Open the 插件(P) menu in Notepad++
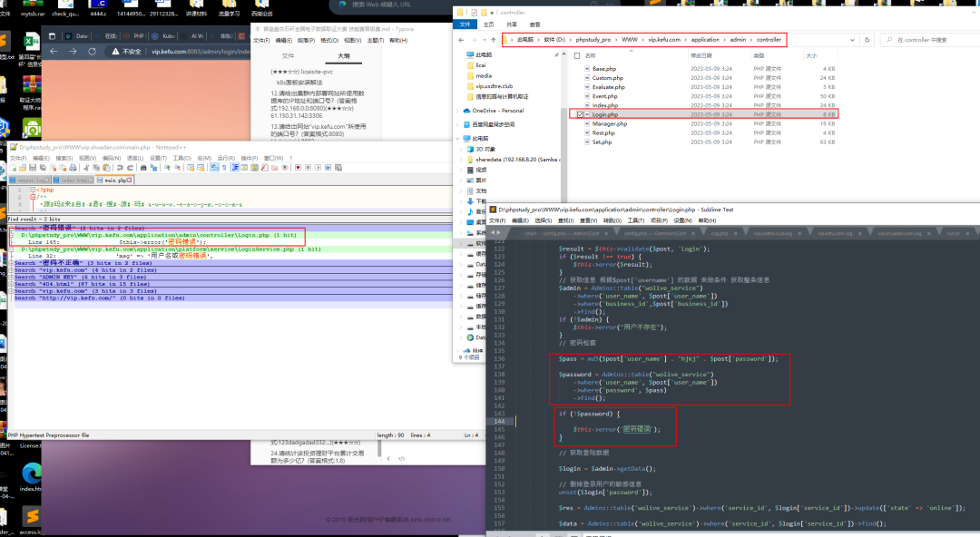Viewport: 980px width, 537px height. click(250, 158)
